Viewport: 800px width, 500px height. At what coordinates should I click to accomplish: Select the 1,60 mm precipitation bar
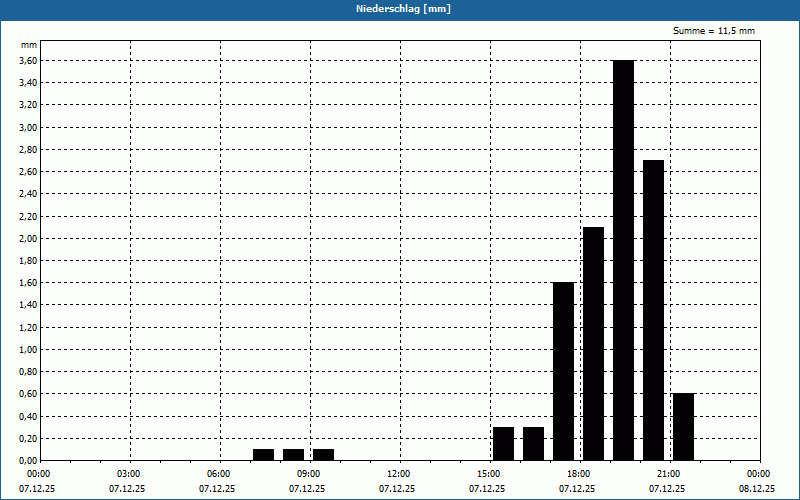563,371
